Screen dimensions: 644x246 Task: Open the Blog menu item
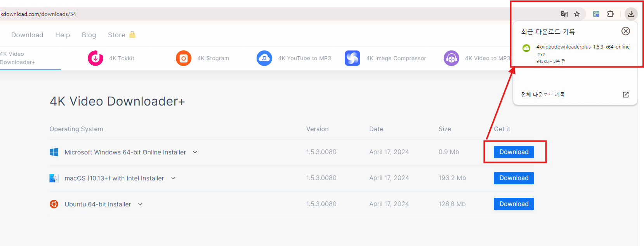(x=89, y=35)
